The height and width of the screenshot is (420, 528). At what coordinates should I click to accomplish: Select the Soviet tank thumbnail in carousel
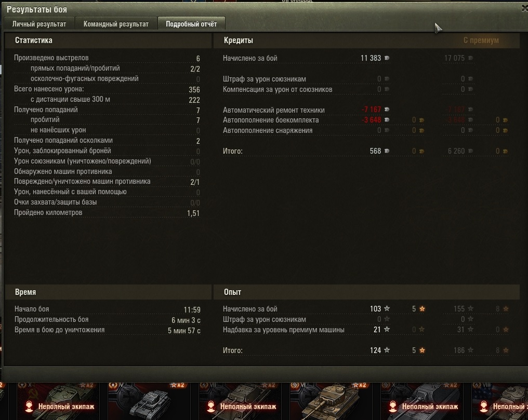tap(58, 401)
